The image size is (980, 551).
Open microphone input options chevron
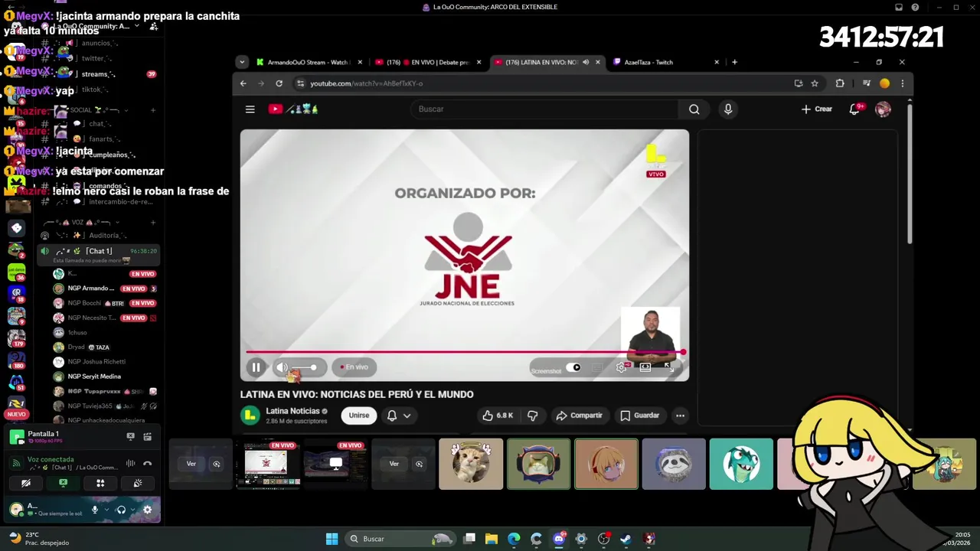pyautogui.click(x=106, y=510)
